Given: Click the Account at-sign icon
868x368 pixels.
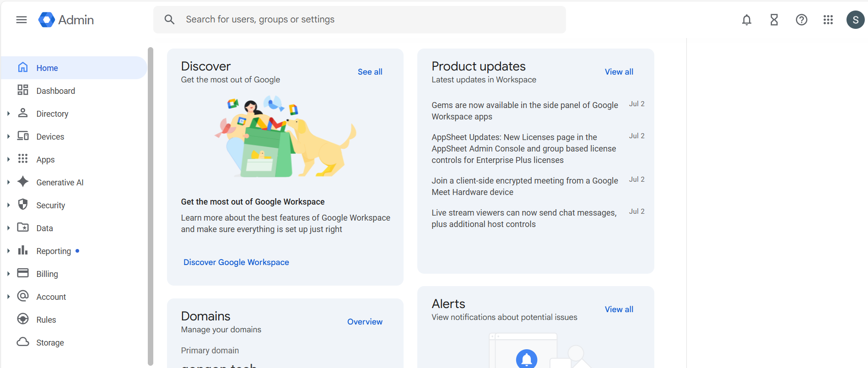Looking at the screenshot, I should pyautogui.click(x=23, y=296).
